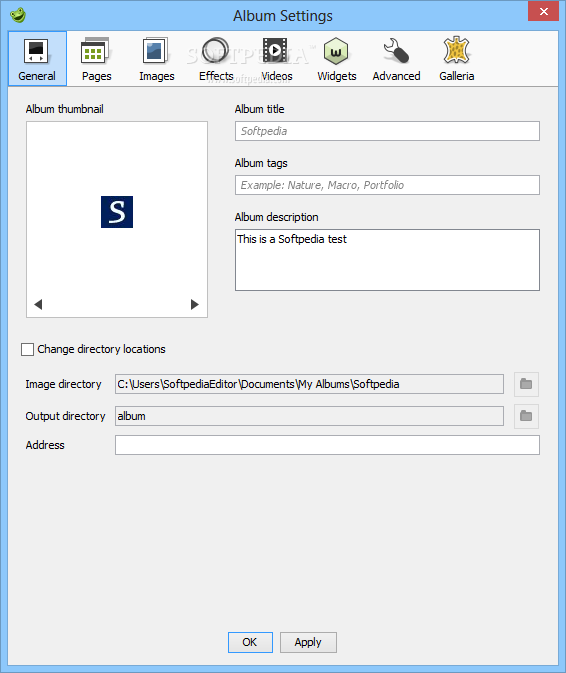Click the 'Album thumbnail' label
Image resolution: width=566 pixels, height=673 pixels.
point(64,109)
